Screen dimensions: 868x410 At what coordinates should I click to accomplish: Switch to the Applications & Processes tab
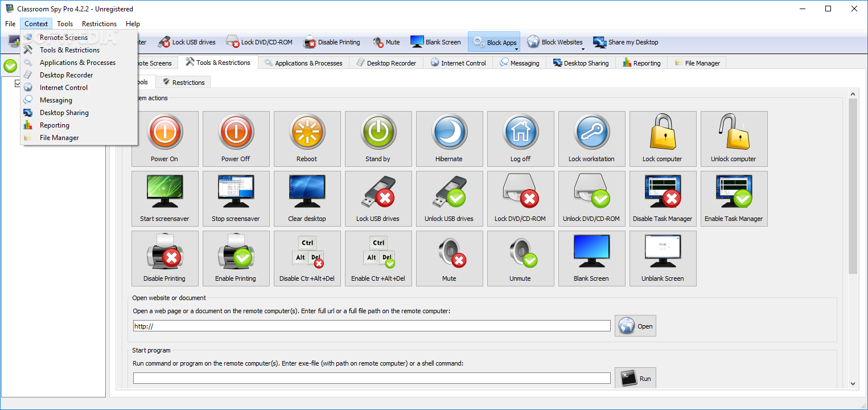pyautogui.click(x=304, y=63)
